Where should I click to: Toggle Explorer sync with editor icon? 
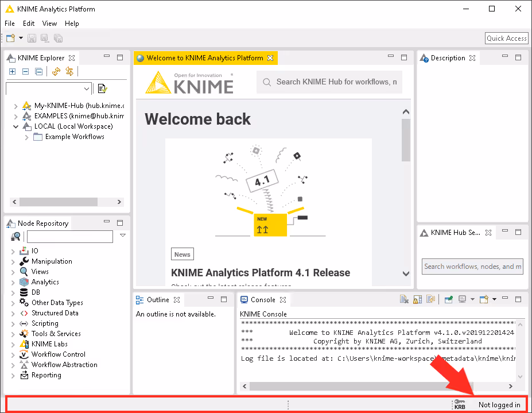point(69,71)
